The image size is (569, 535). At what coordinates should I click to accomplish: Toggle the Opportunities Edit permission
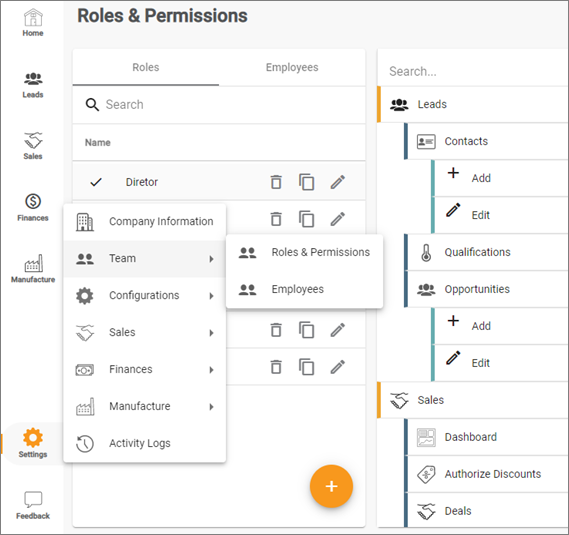pos(501,363)
